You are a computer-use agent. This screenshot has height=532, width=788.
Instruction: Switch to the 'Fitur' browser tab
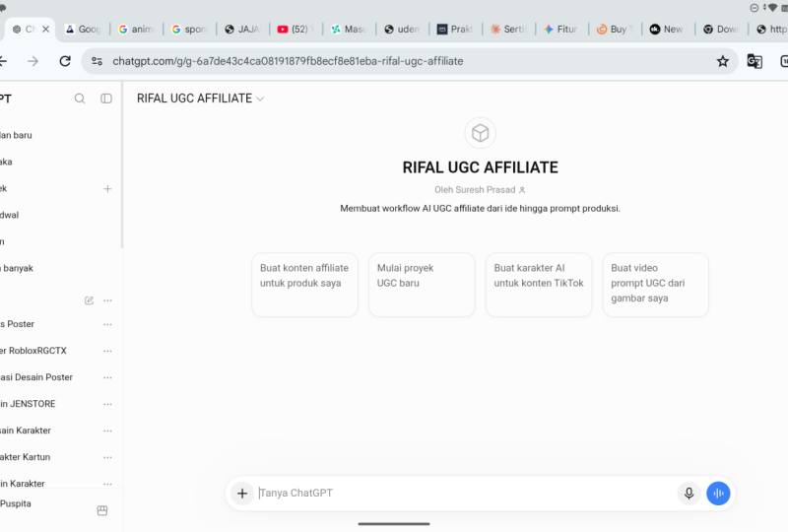point(561,30)
